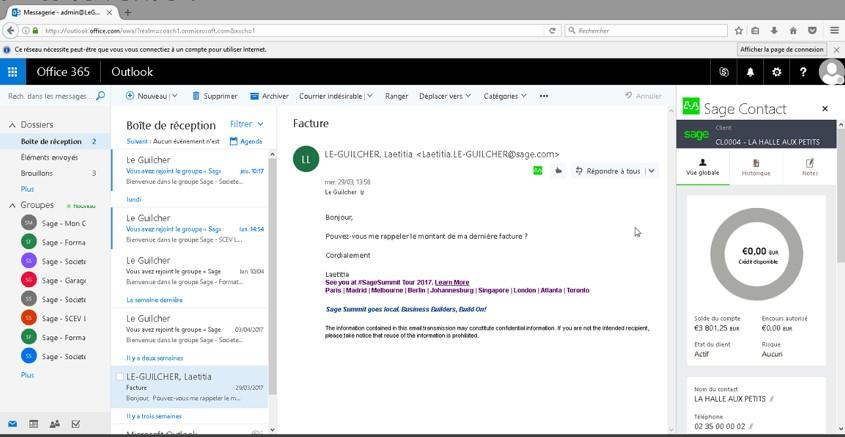Click Archiver in the toolbar
This screenshot has width=845, height=437.
[x=269, y=96]
